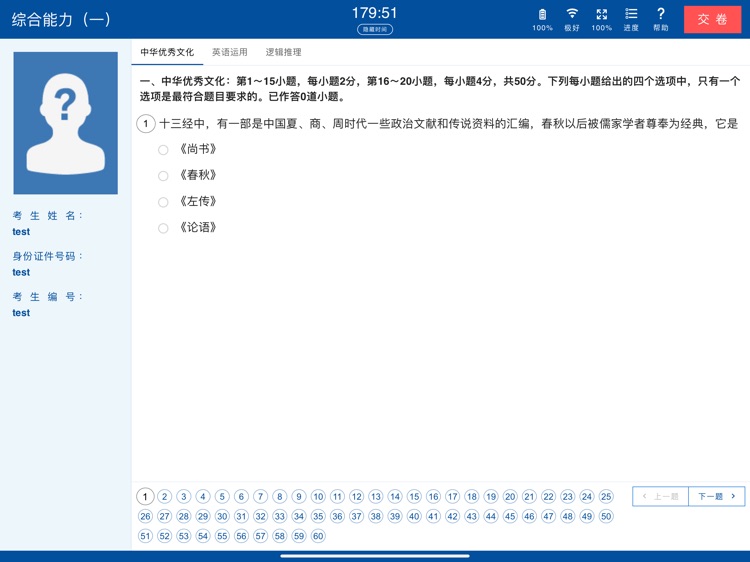Image resolution: width=750 pixels, height=562 pixels.
Task: Jump to question 3 in navigator
Action: tap(184, 496)
